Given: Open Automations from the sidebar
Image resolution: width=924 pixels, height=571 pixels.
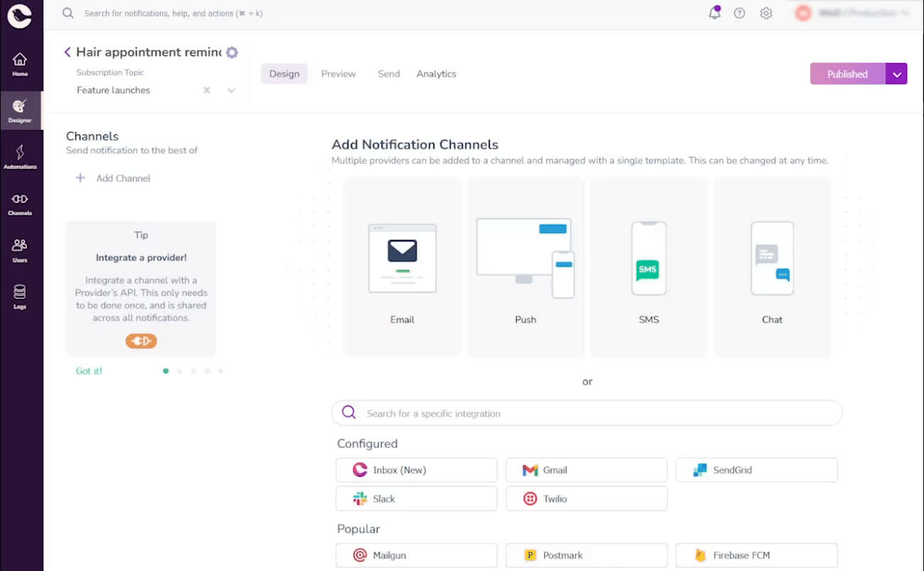Looking at the screenshot, I should (x=20, y=157).
